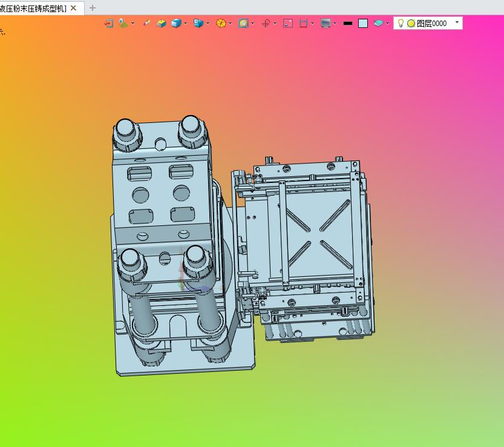Viewport: 504px width, 447px height.
Task: Toggle the layer light-bulb visibility icon
Action: click(x=401, y=23)
